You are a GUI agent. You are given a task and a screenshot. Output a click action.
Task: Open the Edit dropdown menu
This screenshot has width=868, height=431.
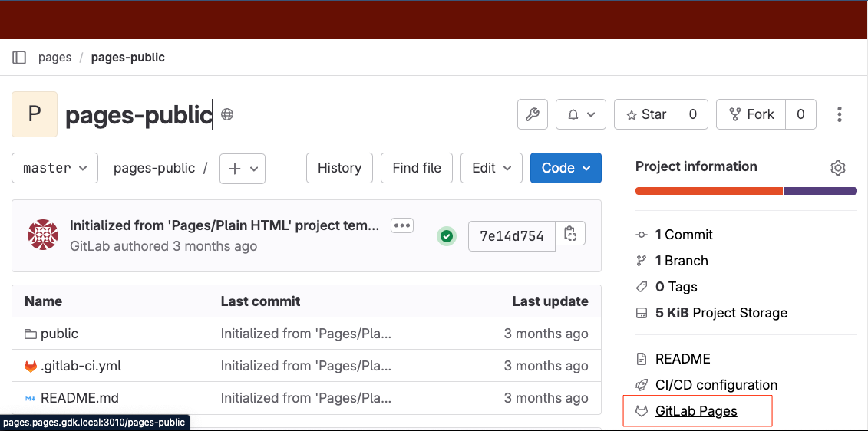pos(491,168)
